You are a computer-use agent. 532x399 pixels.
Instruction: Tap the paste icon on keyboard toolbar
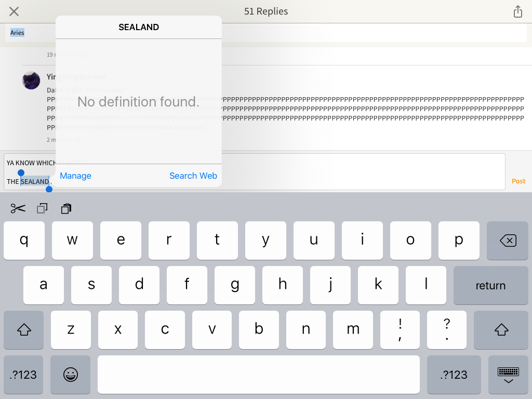click(x=66, y=208)
